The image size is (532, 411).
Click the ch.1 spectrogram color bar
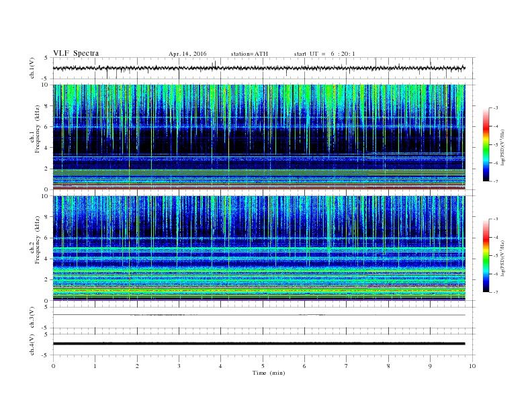tap(486, 144)
